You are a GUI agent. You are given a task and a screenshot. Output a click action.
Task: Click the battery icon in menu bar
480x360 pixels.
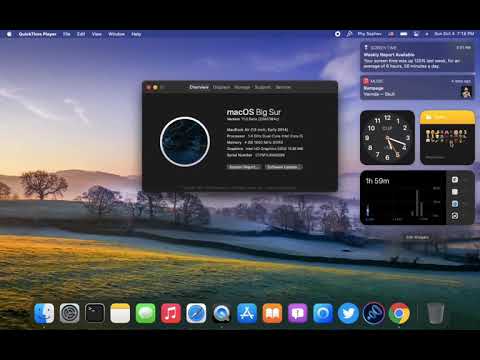tap(404, 34)
